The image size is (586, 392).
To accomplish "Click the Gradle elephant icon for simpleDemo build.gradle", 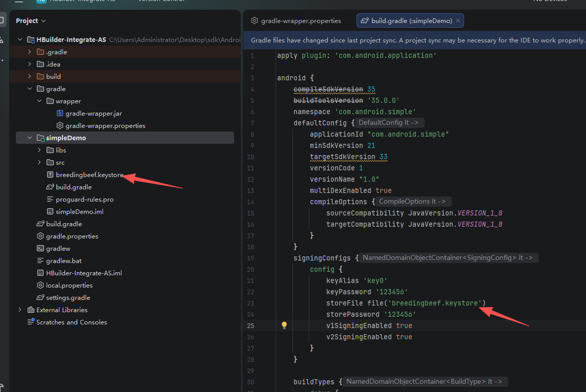I will [50, 187].
